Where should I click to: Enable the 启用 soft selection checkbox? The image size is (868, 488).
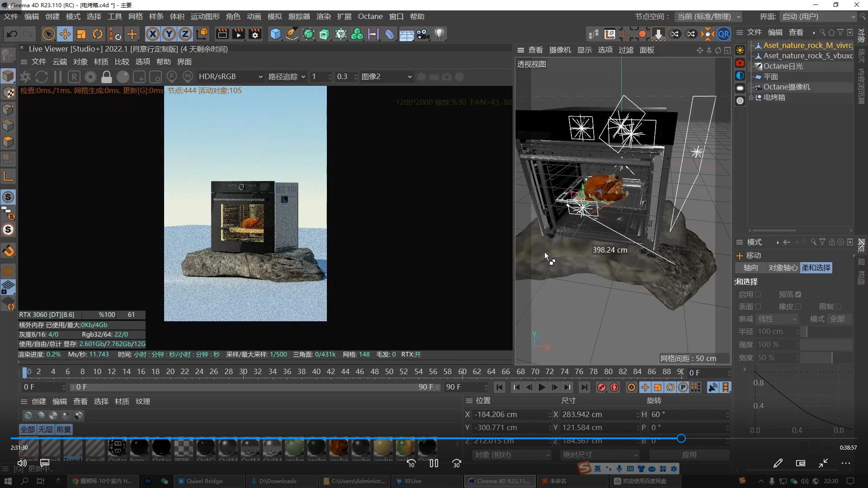point(758,295)
